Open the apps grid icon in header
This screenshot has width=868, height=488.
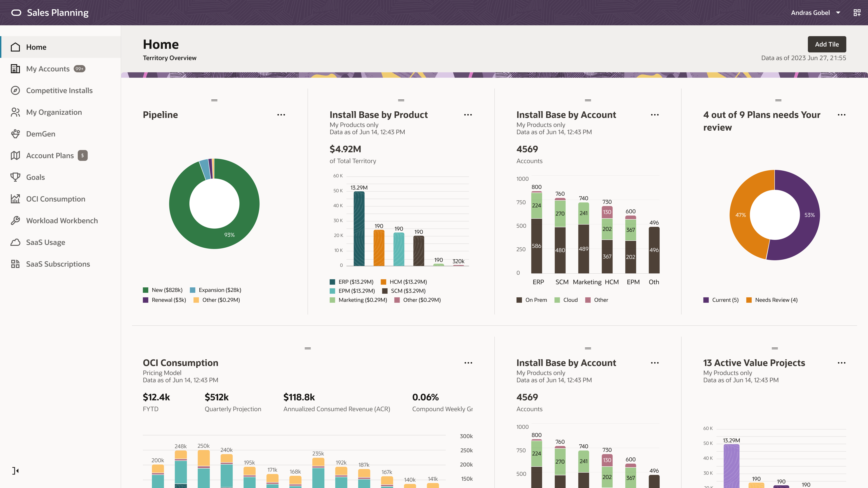[857, 13]
